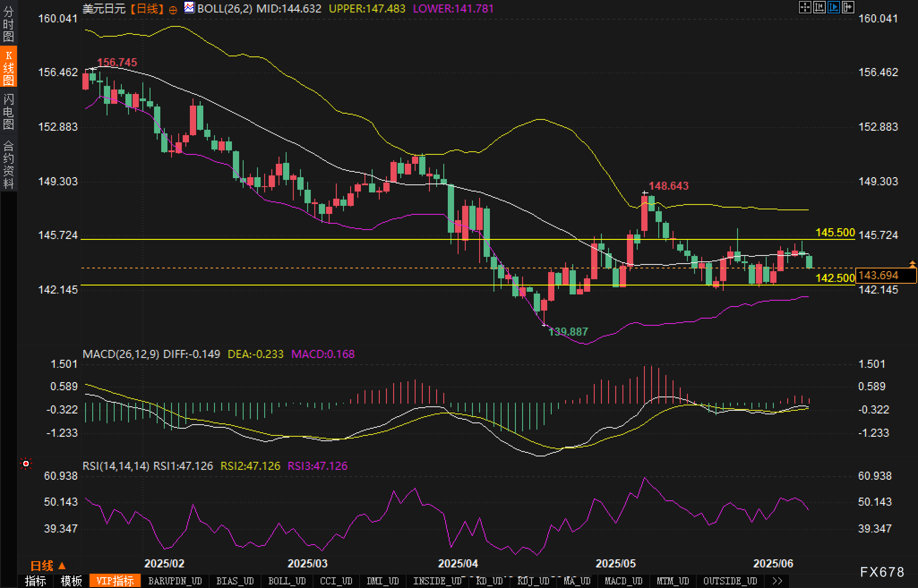This screenshot has height=588, width=918.
Task: Click the red sun marker icon near RSI
Action: click(x=26, y=464)
